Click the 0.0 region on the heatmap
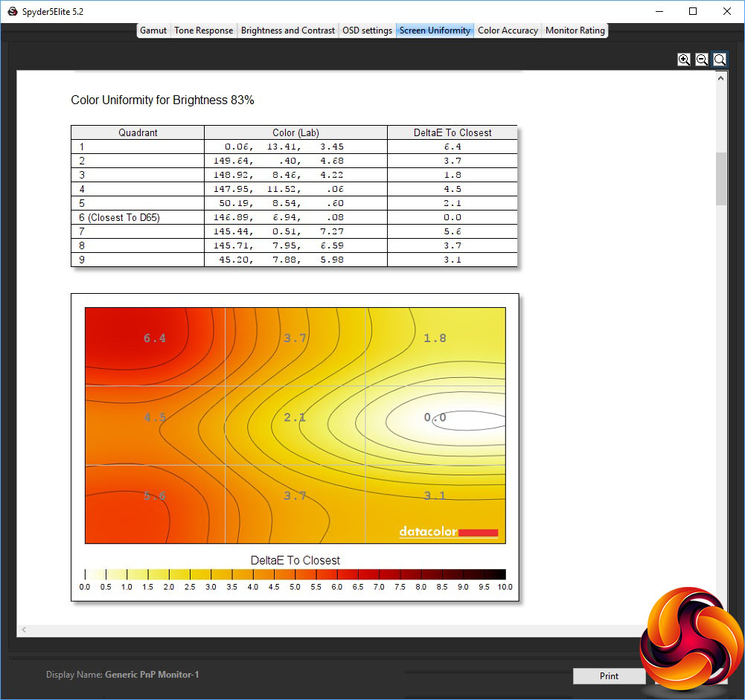Image resolution: width=745 pixels, height=700 pixels. [x=435, y=417]
